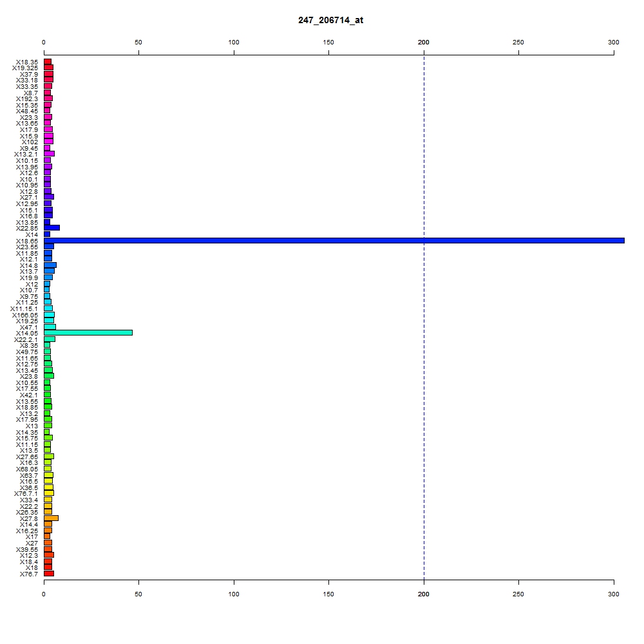The width and height of the screenshot is (644, 644).
Task: Click the row label "X22.2.1"
Action: 26,340
